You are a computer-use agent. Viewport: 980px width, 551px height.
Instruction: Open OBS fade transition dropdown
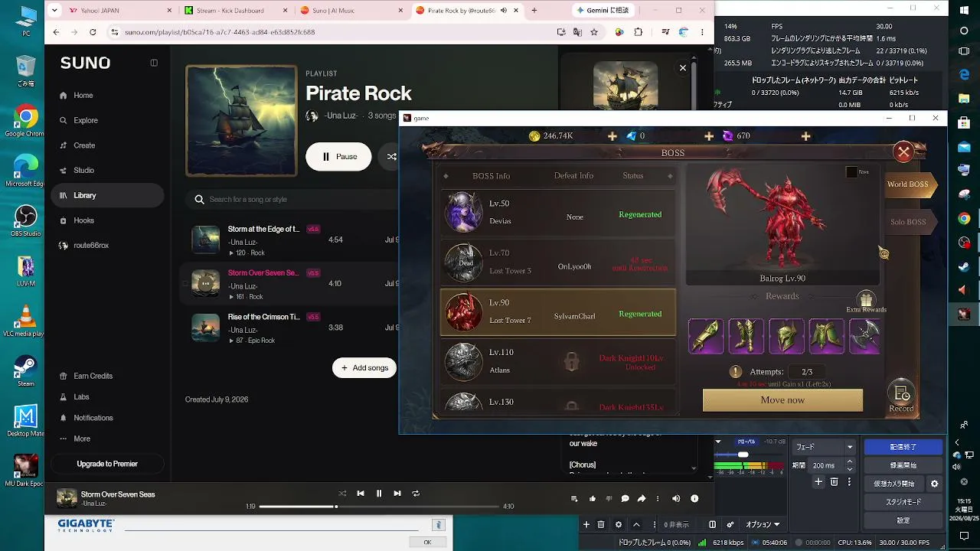tap(824, 447)
